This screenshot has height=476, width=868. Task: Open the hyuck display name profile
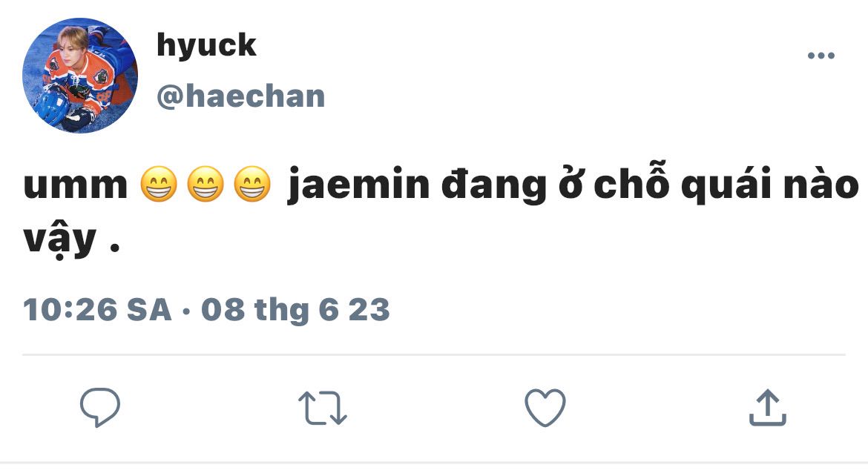pyautogui.click(x=206, y=45)
